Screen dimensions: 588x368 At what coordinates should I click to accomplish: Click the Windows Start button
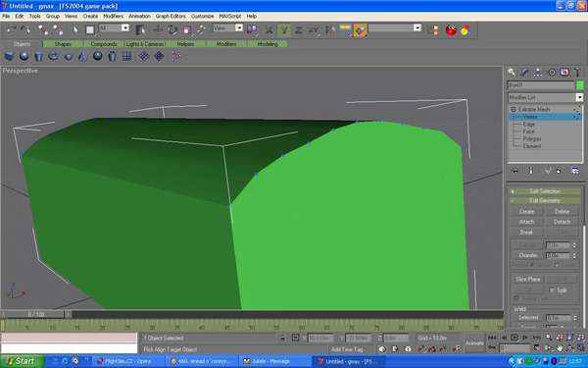point(23,361)
